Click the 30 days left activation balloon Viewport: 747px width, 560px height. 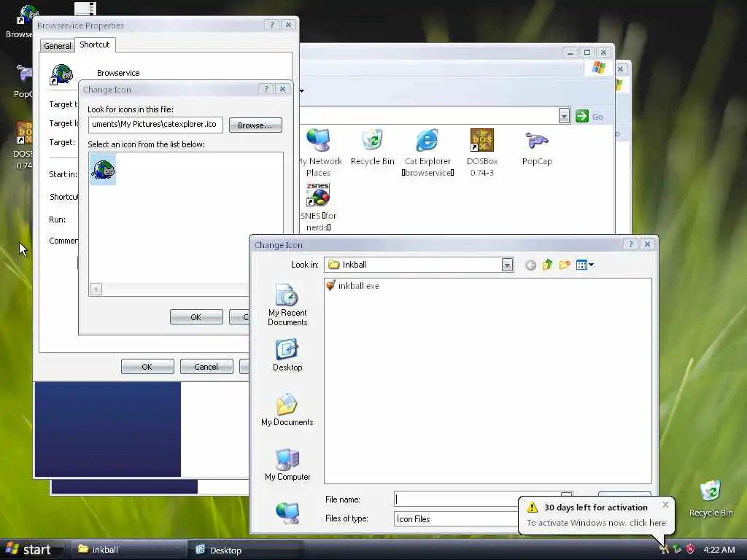[x=595, y=515]
